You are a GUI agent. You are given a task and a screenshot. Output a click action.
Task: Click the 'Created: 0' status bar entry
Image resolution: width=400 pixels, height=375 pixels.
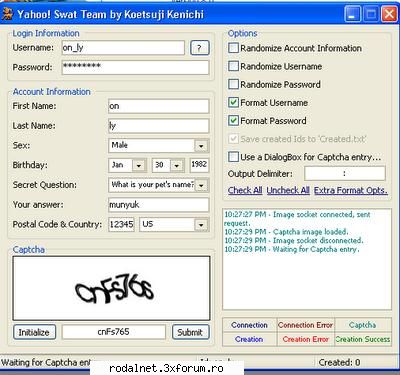pos(339,362)
